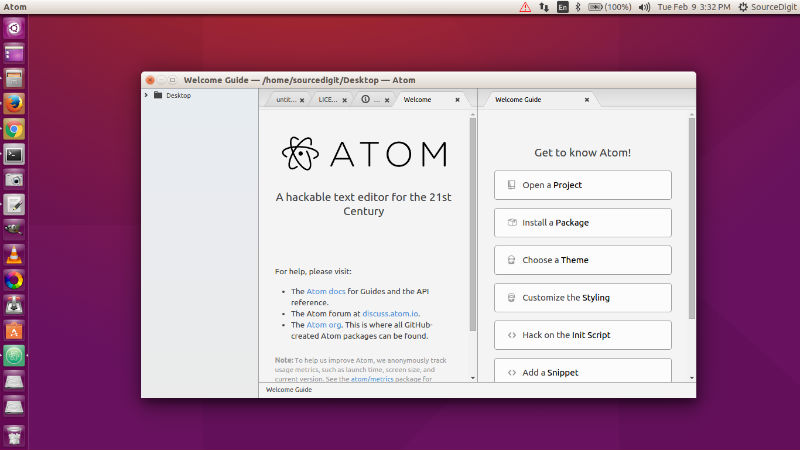
Task: Click Welcome Guide pane scroll up arrow
Action: pos(692,114)
